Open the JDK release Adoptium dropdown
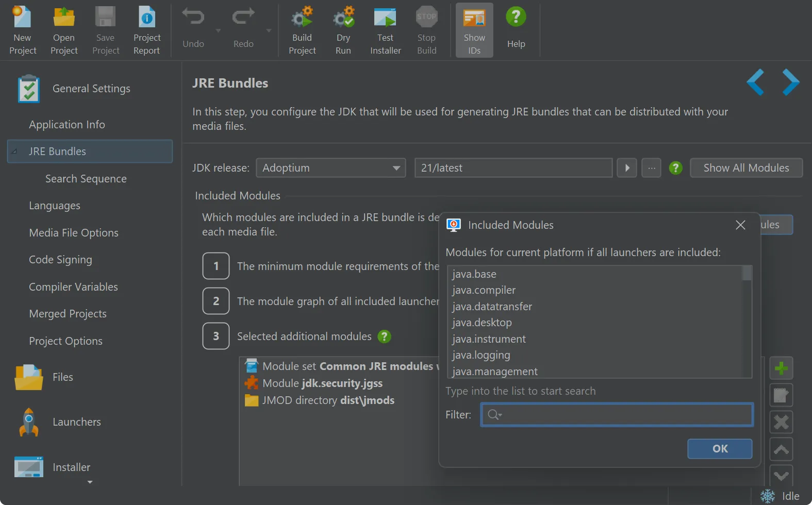This screenshot has width=812, height=505. pyautogui.click(x=330, y=168)
